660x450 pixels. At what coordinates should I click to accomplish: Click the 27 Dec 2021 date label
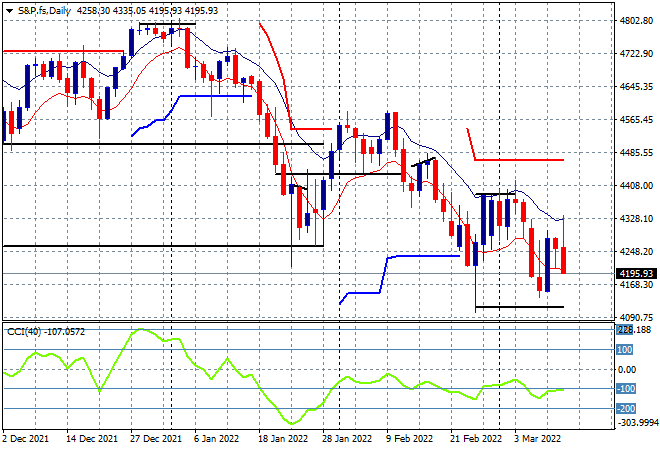tap(156, 439)
